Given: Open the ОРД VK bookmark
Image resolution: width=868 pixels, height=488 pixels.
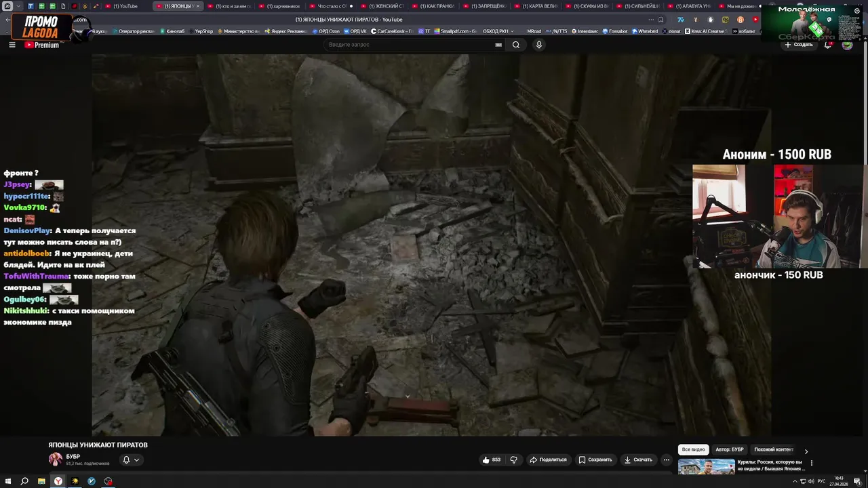Looking at the screenshot, I should pyautogui.click(x=355, y=31).
